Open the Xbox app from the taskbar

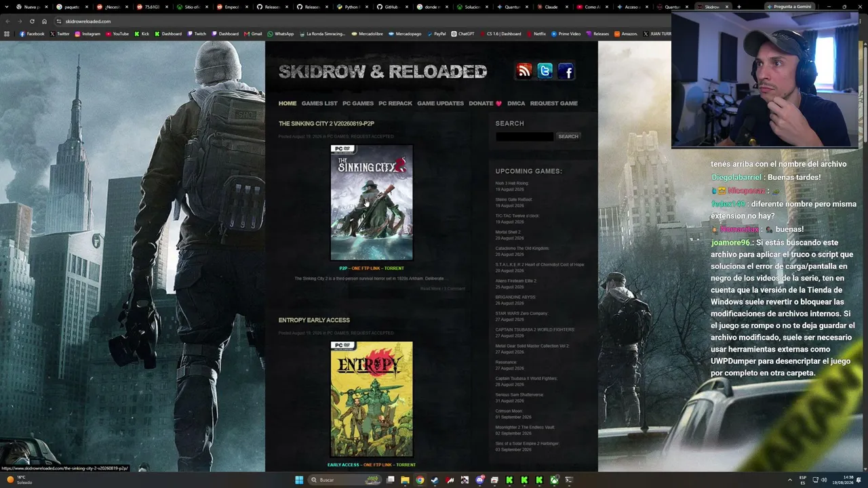click(x=555, y=480)
